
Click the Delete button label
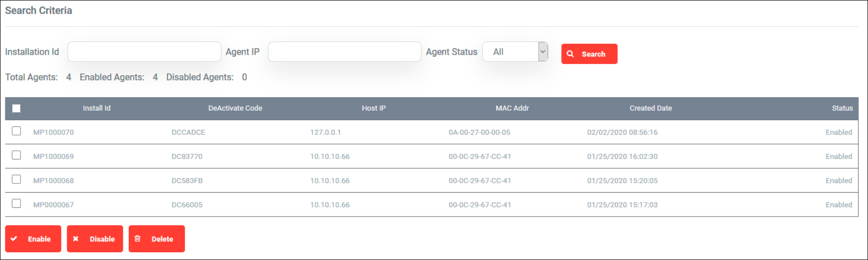[162, 239]
